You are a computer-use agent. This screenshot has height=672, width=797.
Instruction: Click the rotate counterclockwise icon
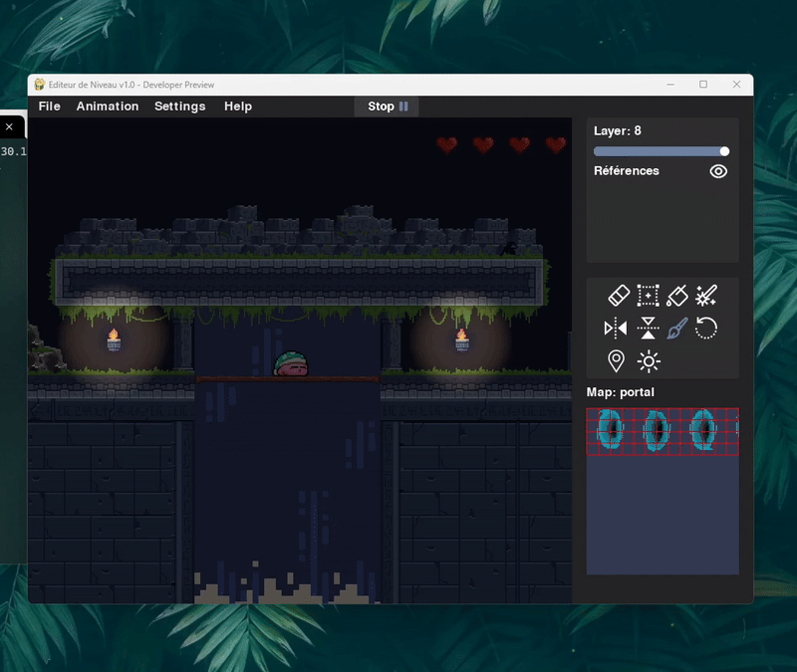(x=706, y=329)
